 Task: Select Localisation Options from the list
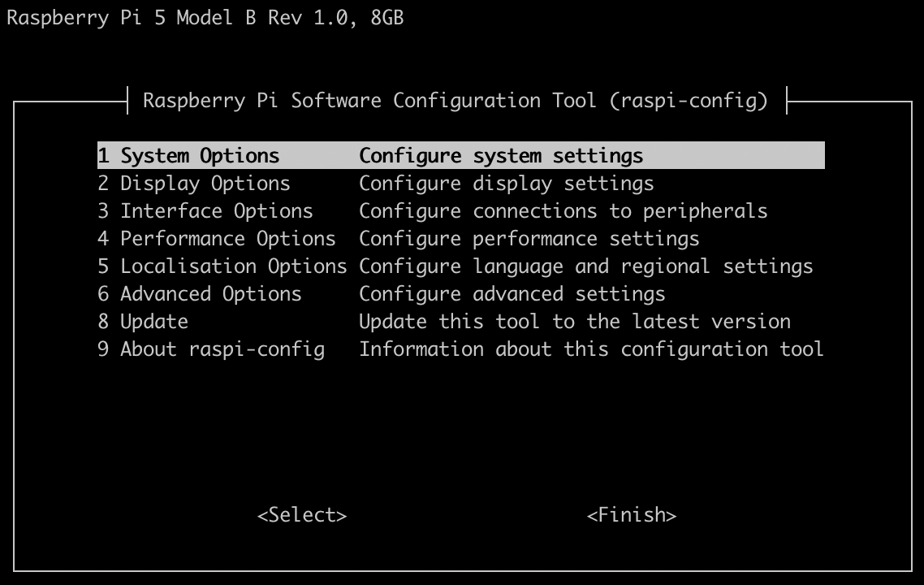(x=222, y=266)
